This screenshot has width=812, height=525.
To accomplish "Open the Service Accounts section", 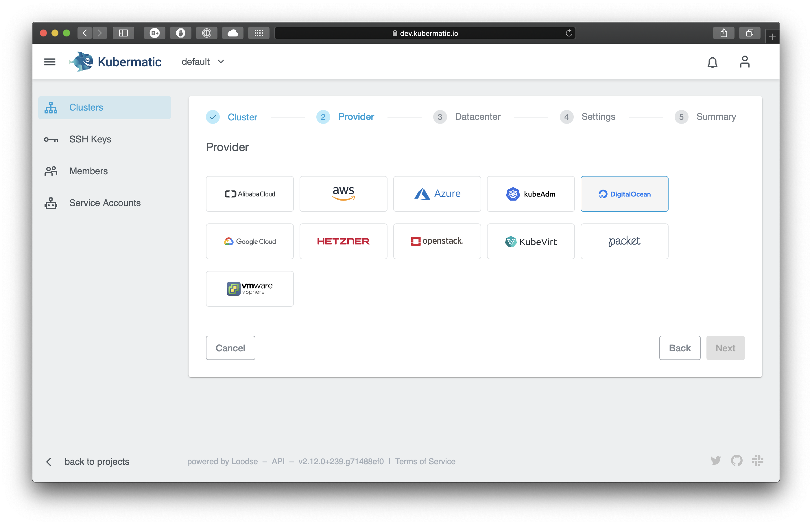I will 105,203.
